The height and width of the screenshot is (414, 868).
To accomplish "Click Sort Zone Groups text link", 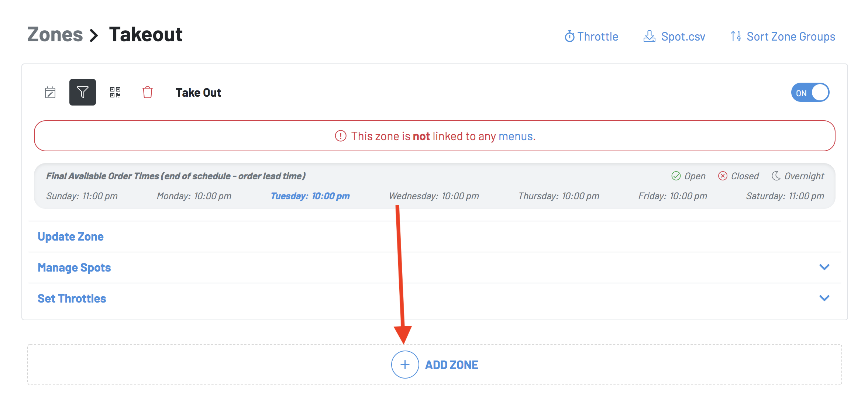I will [790, 37].
